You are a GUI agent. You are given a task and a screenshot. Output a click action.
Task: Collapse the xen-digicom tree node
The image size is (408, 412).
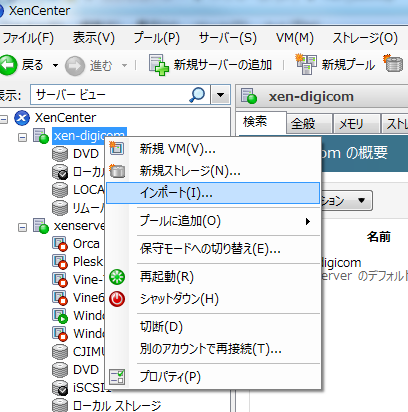pos(22,137)
